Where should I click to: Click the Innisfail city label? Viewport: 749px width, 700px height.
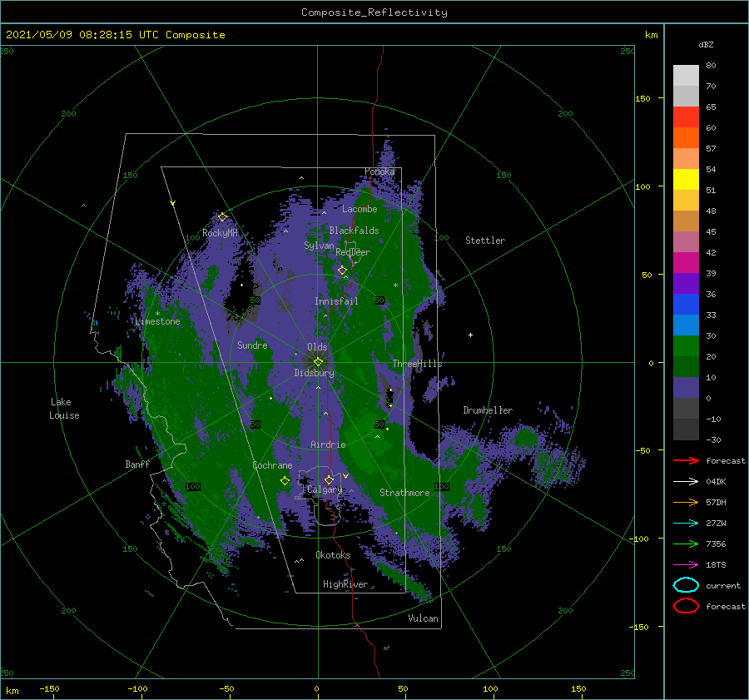pos(336,301)
